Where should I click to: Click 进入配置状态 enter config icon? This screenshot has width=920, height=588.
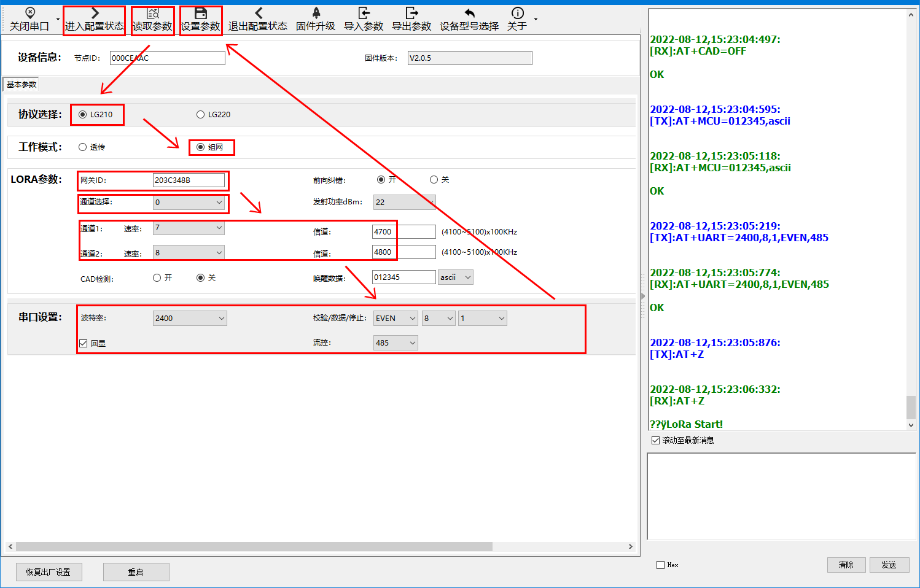[95, 13]
